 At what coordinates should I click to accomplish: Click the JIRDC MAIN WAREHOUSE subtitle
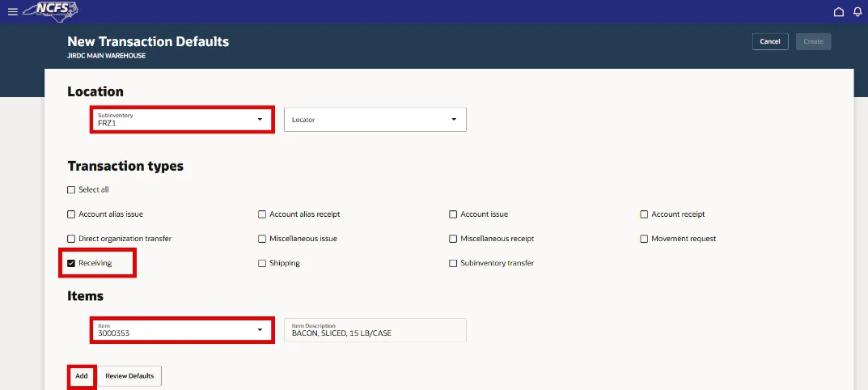pos(106,56)
